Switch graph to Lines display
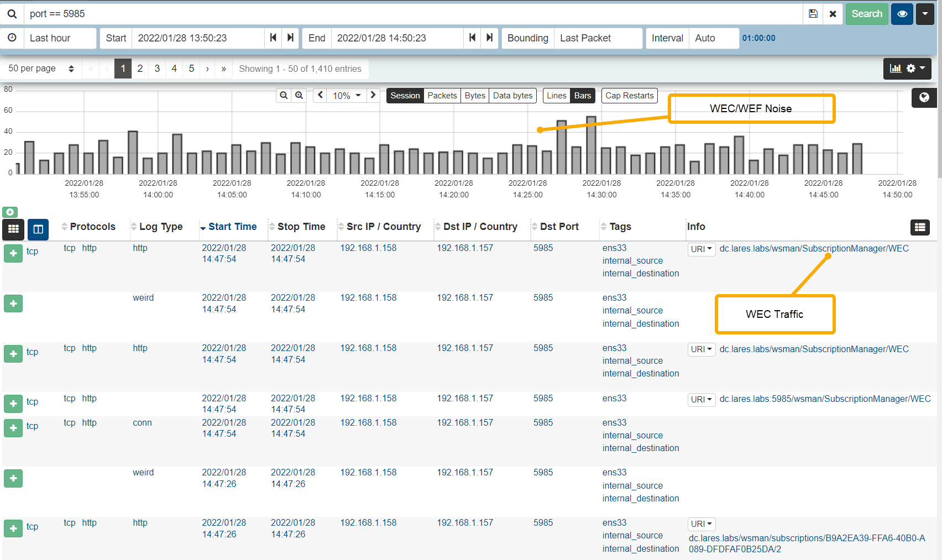 556,96
